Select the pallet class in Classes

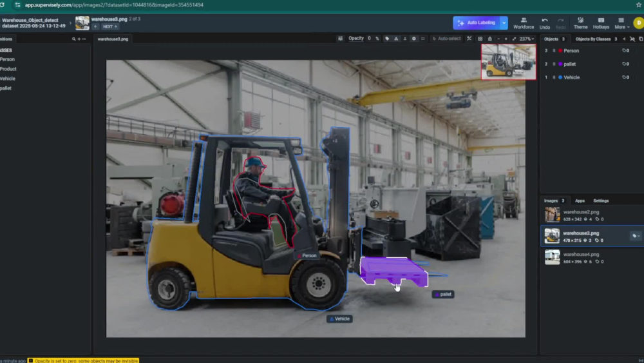coord(6,88)
